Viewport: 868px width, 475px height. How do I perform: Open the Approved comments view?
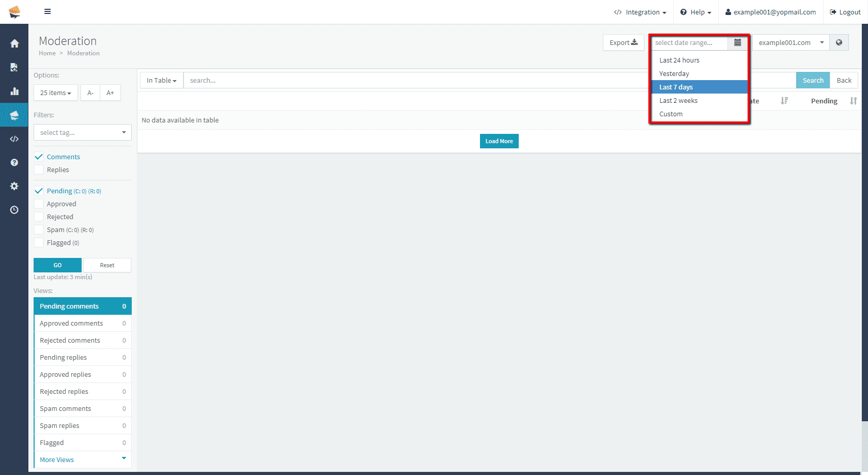coord(71,324)
